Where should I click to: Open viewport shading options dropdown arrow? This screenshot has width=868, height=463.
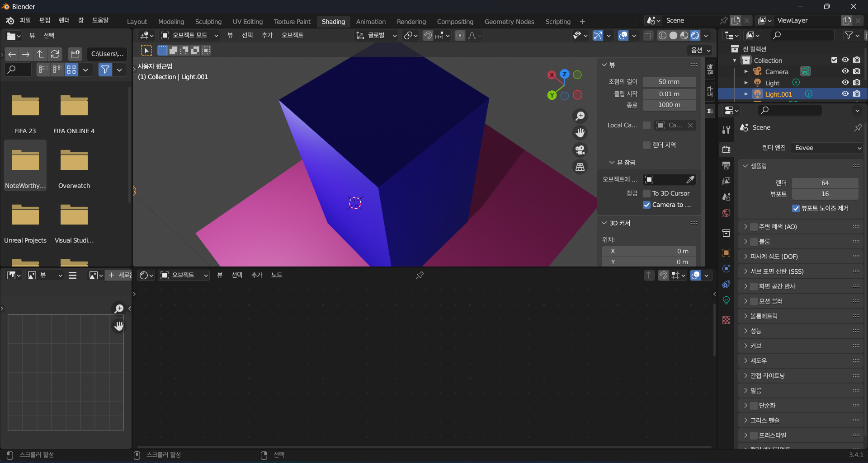pyautogui.click(x=707, y=36)
